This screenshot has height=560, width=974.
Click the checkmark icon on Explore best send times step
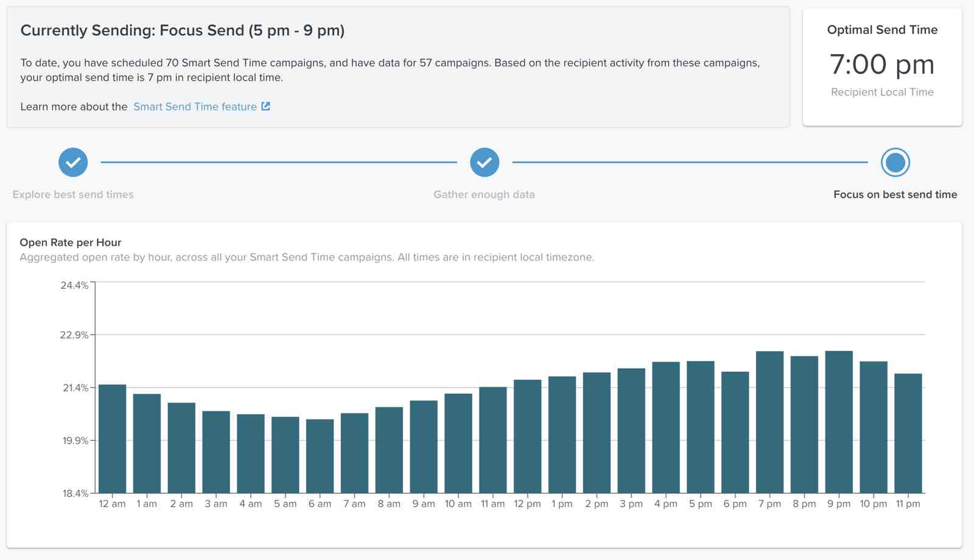click(x=72, y=163)
